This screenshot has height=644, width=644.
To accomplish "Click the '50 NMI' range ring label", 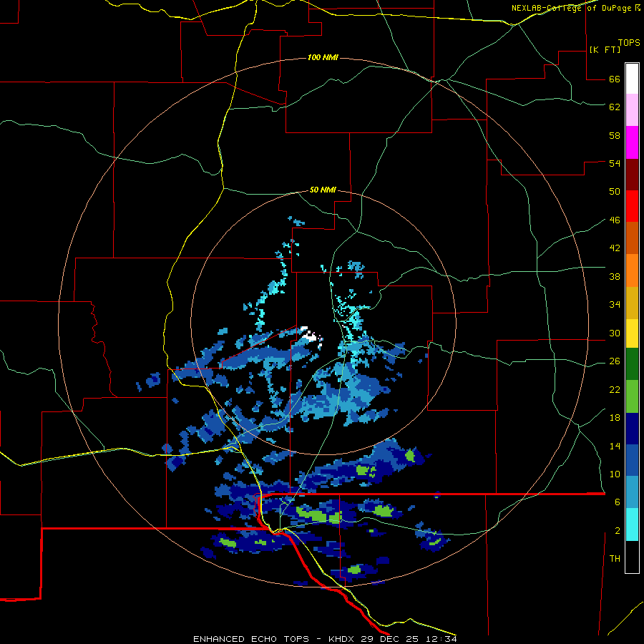I will point(323,190).
